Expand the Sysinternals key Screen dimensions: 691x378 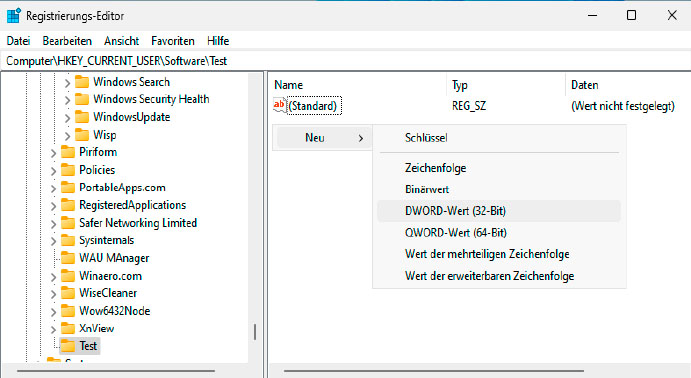coord(53,241)
